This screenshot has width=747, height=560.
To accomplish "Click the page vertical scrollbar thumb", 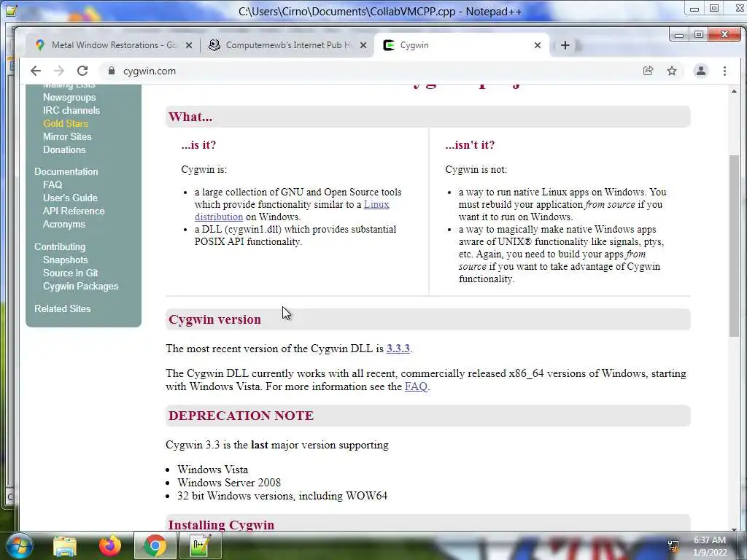I will point(734,245).
